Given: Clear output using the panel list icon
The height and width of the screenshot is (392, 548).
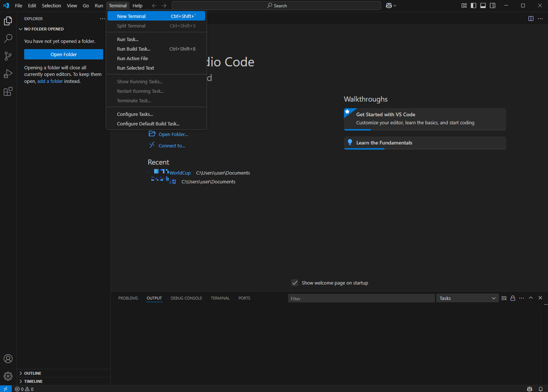Looking at the screenshot, I should coord(504,298).
